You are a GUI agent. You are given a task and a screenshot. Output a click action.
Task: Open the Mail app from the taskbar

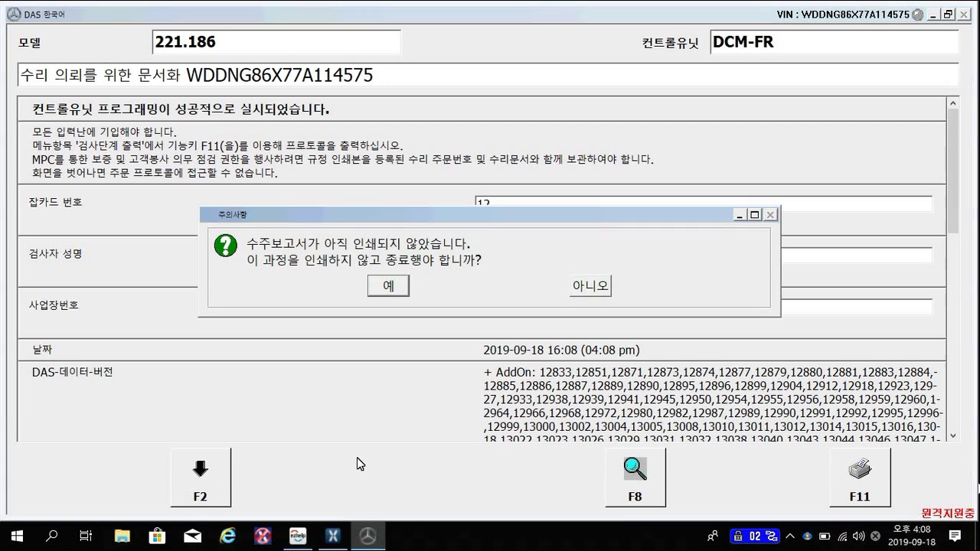pyautogui.click(x=192, y=536)
